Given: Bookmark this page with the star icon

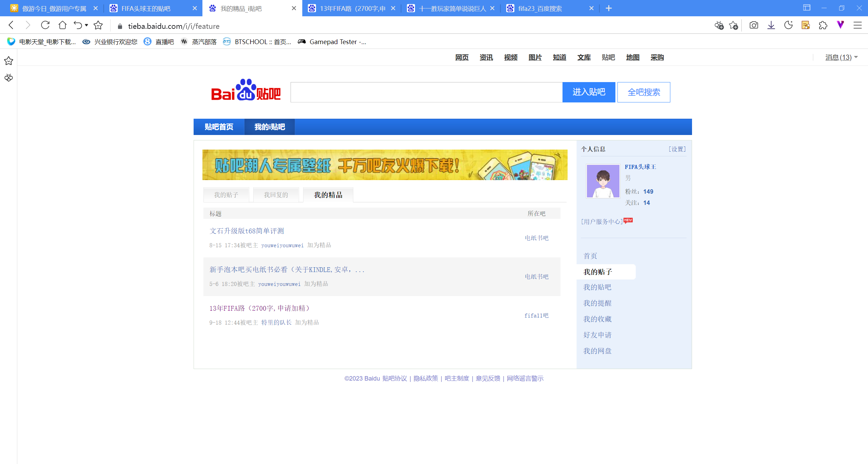Looking at the screenshot, I should tap(98, 25).
